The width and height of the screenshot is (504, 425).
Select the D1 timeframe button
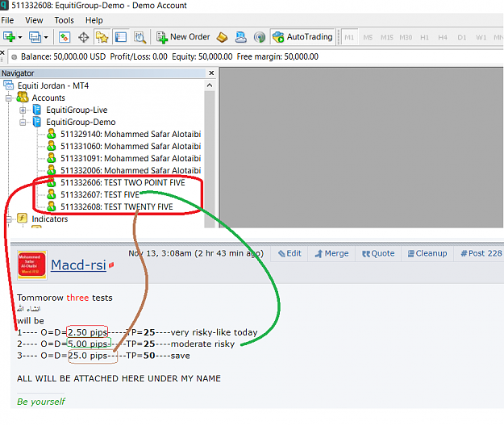[462, 37]
